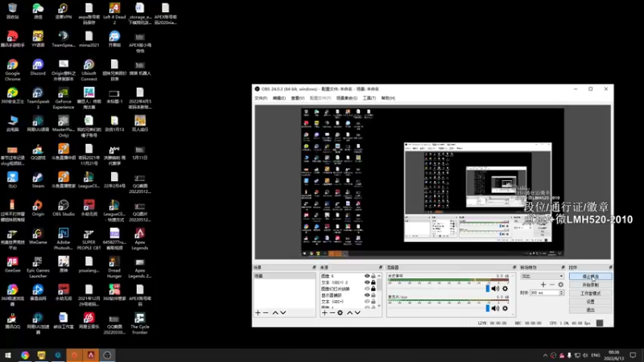Open the Windows Start button

(x=8, y=356)
